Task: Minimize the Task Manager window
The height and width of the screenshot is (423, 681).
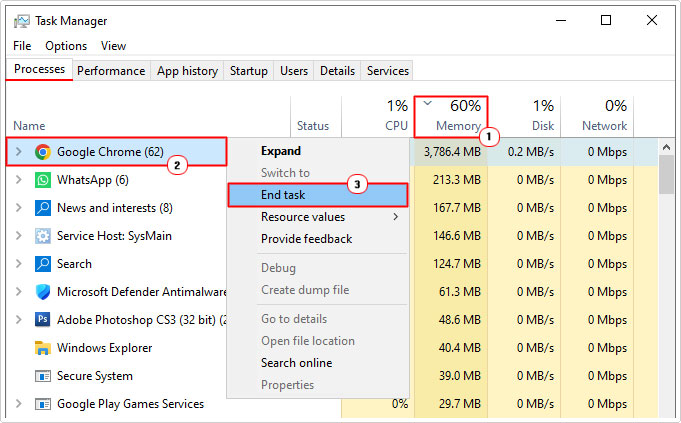Action: tap(561, 20)
